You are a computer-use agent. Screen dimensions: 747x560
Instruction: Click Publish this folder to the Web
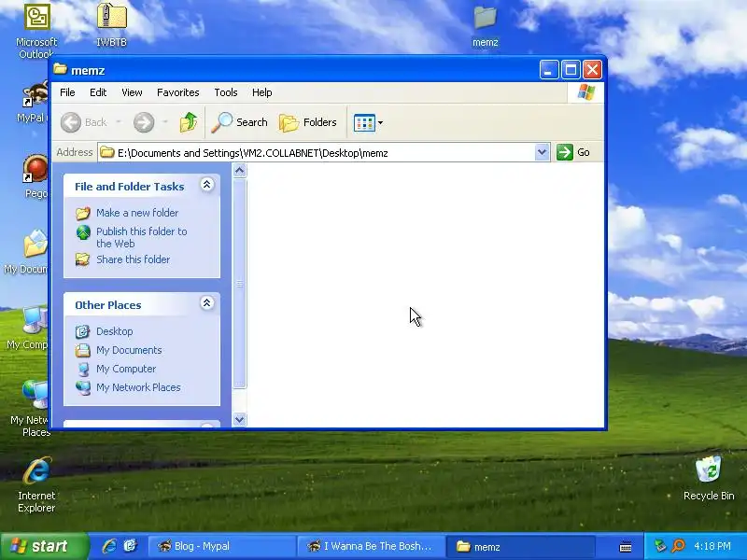142,237
